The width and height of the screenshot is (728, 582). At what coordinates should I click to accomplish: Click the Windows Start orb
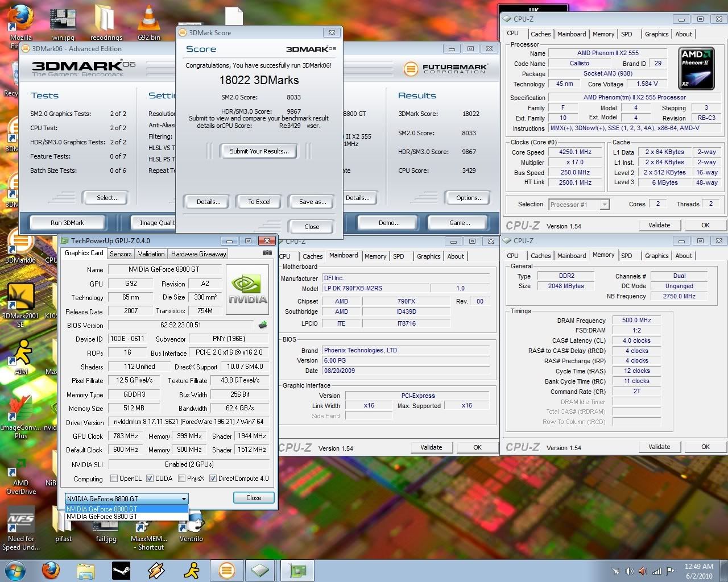point(15,570)
